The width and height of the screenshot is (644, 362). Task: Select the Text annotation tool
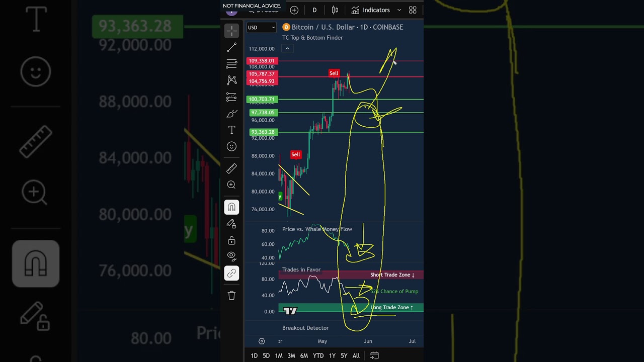pyautogui.click(x=231, y=130)
